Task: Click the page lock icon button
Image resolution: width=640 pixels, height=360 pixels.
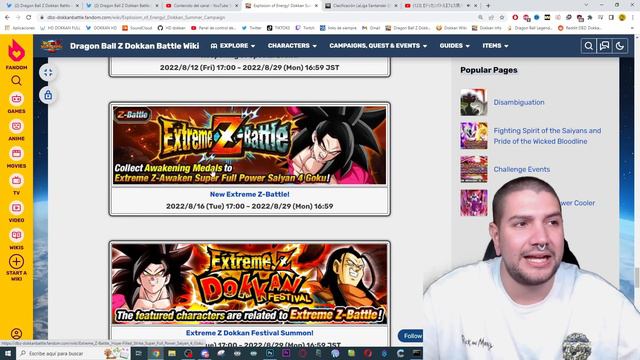Action: pyautogui.click(x=48, y=95)
